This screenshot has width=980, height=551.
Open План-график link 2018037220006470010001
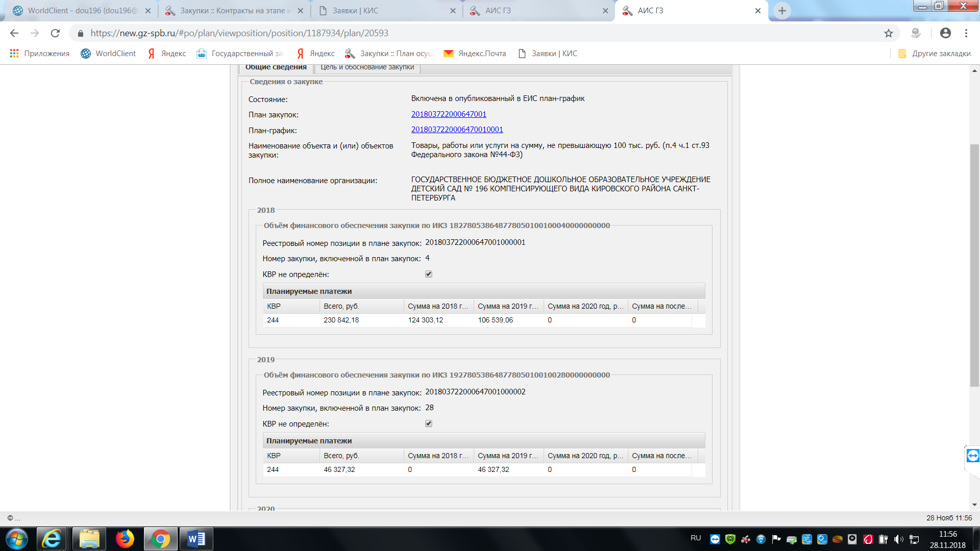coord(457,130)
